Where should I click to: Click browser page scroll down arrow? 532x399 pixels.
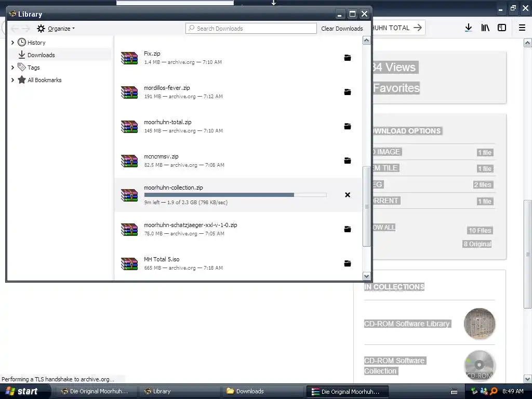[528, 379]
